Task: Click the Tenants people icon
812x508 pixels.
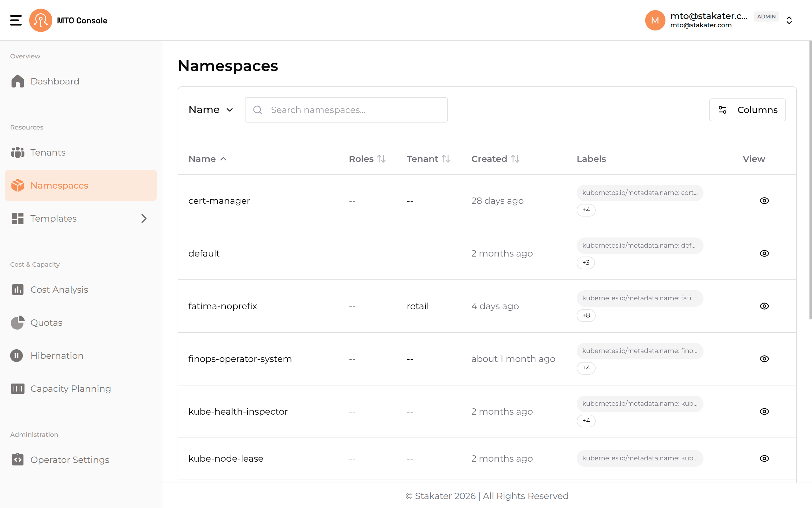Action: click(17, 152)
